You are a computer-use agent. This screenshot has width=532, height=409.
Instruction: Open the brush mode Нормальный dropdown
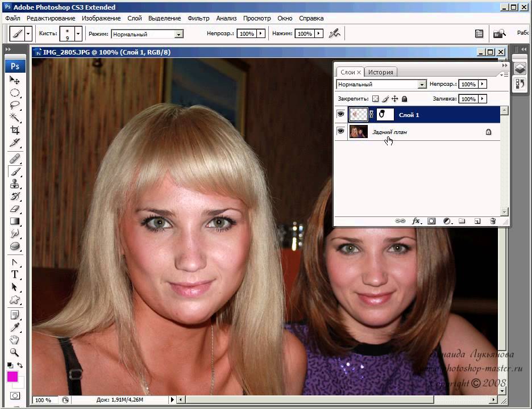[x=147, y=34]
